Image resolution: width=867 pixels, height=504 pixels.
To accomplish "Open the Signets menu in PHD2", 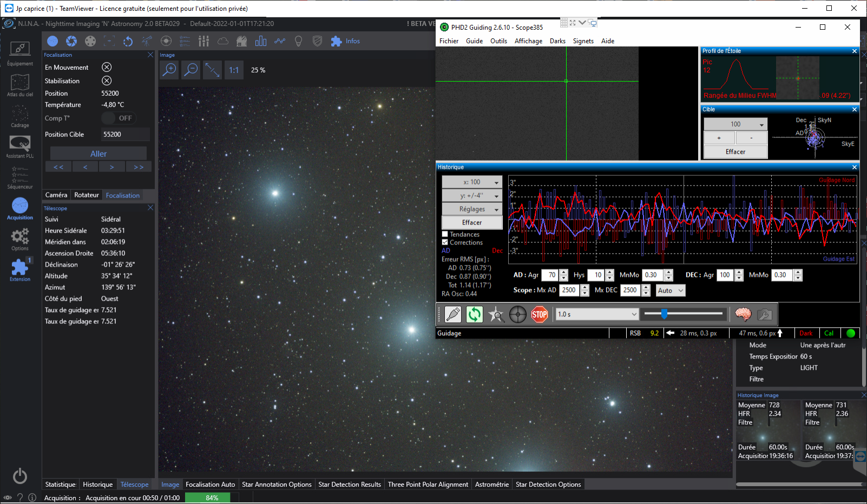I will 583,41.
